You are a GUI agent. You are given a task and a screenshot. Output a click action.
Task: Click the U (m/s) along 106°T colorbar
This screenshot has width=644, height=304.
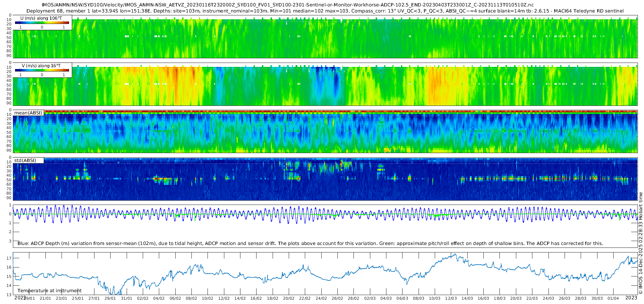42,23
